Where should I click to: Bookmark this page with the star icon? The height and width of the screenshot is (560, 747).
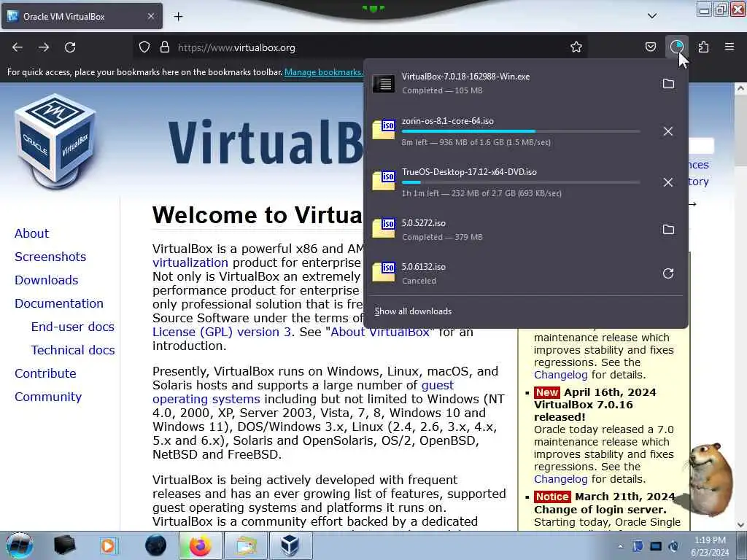[576, 47]
